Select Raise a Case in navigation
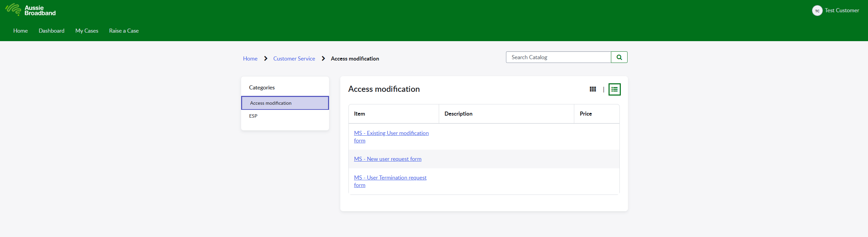The width and height of the screenshot is (868, 237). tap(124, 31)
